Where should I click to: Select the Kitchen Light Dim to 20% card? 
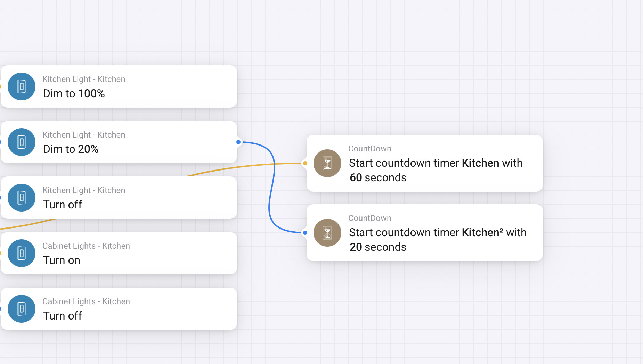click(x=119, y=142)
